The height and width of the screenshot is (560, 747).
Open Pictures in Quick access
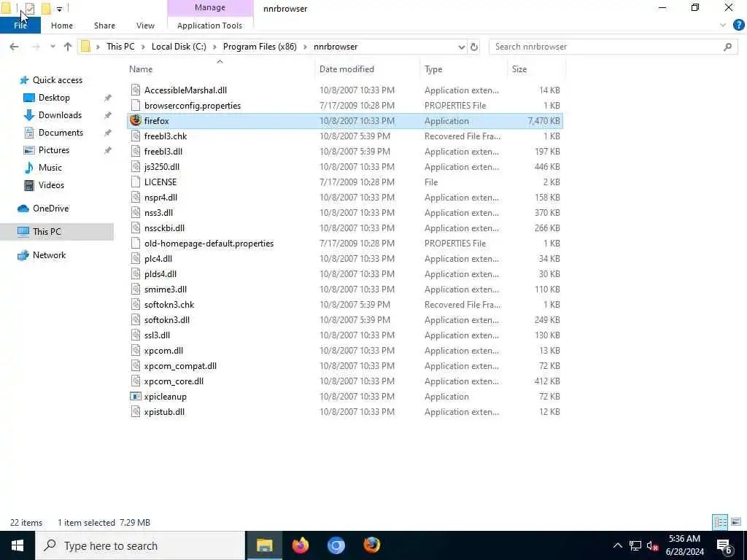pos(54,150)
